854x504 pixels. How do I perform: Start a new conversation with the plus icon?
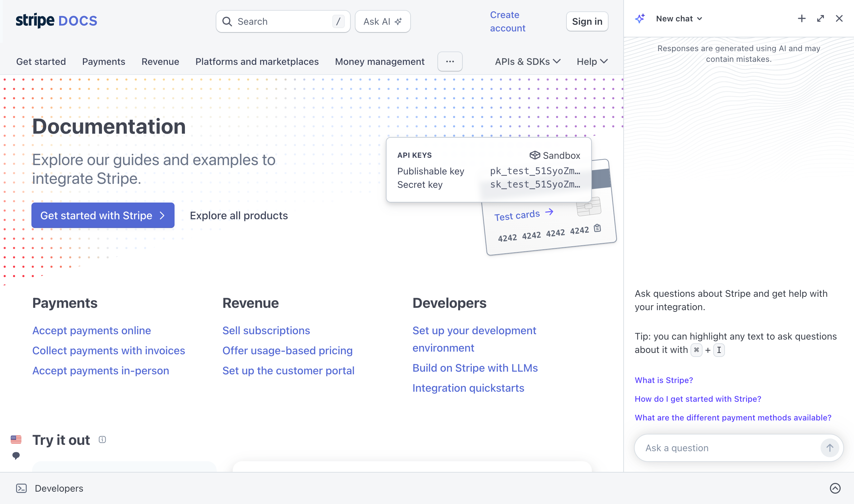coord(802,18)
